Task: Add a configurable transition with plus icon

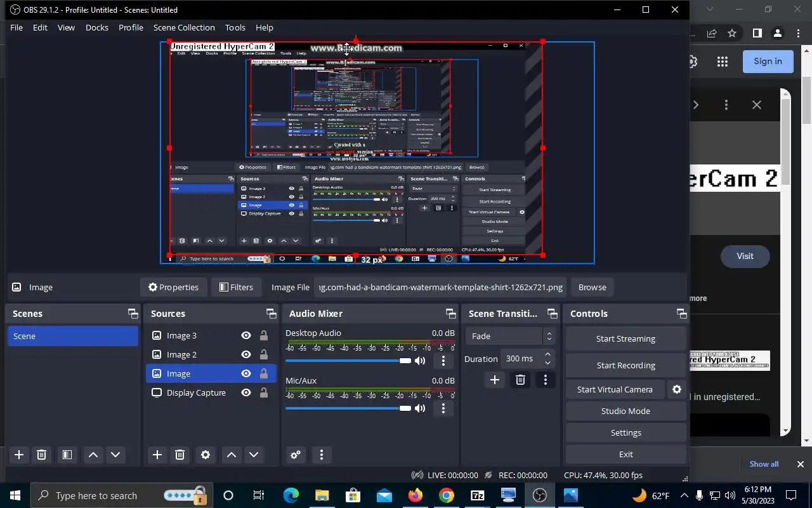Action: (495, 380)
